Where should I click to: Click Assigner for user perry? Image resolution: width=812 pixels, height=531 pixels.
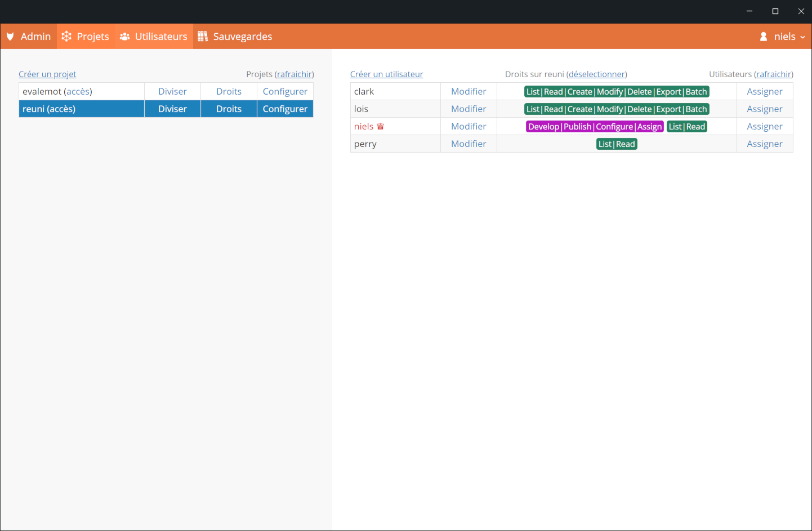(764, 144)
